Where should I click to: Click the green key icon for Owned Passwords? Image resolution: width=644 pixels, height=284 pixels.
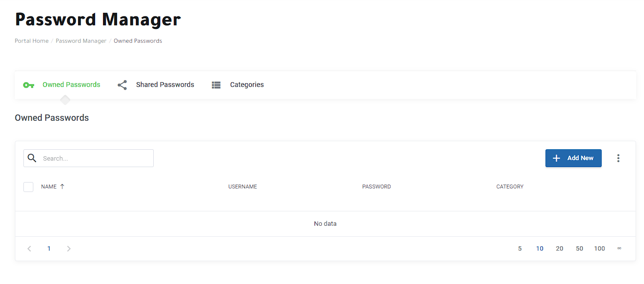click(x=29, y=85)
